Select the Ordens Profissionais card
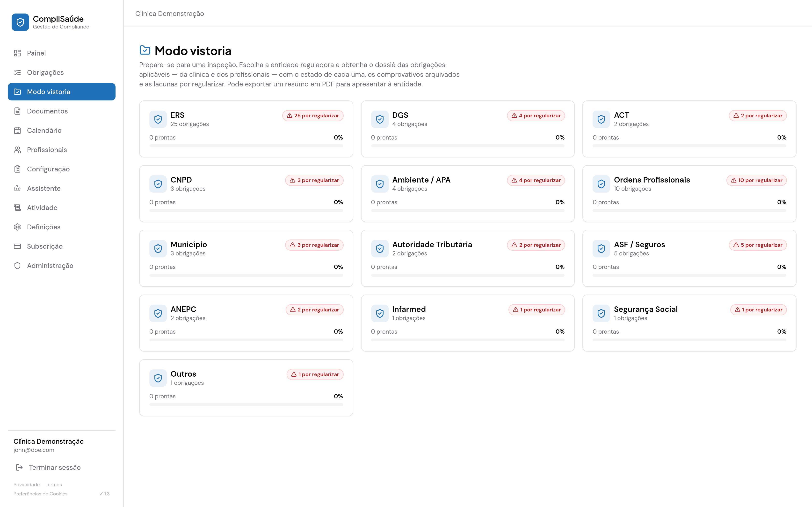The width and height of the screenshot is (812, 507). [689, 193]
